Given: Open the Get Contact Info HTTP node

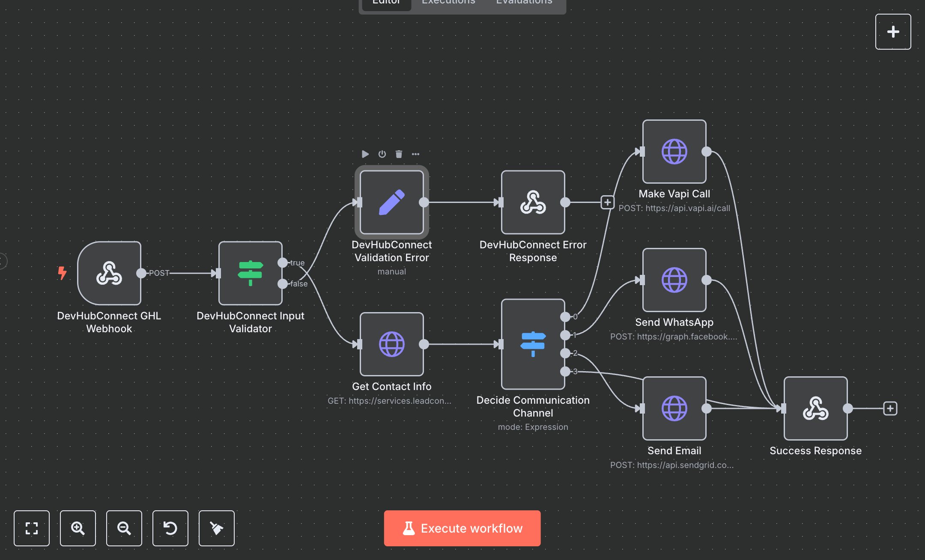Looking at the screenshot, I should 391,343.
